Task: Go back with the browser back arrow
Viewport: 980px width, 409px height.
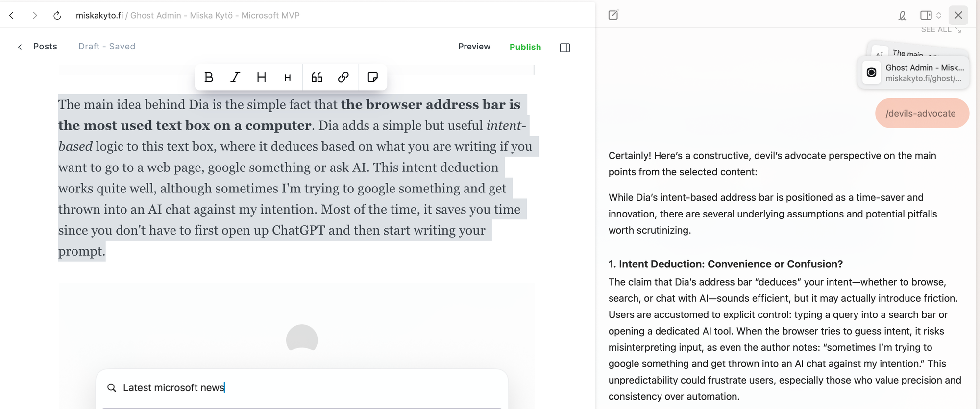Action: 12,15
